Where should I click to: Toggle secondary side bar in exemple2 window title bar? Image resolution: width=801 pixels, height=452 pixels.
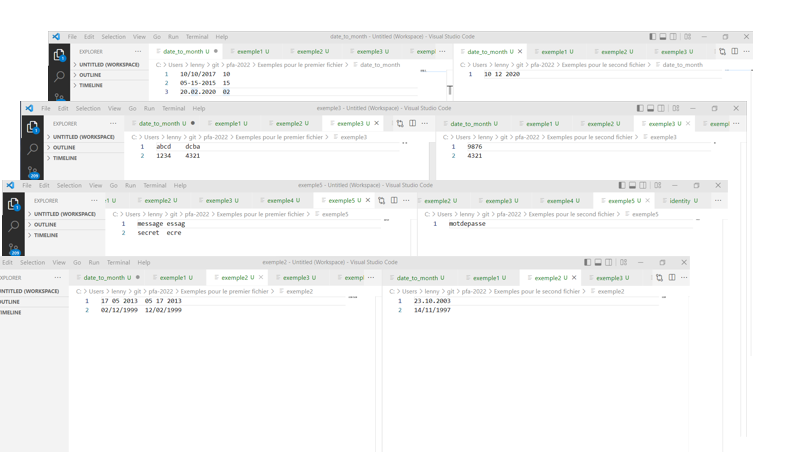[x=610, y=262]
